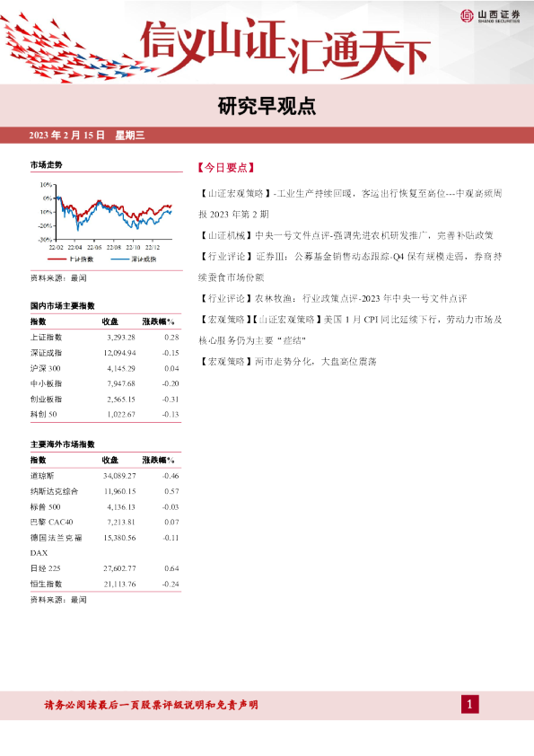
Task: Click the red 上证指数 legend marker
Action: tap(57, 259)
